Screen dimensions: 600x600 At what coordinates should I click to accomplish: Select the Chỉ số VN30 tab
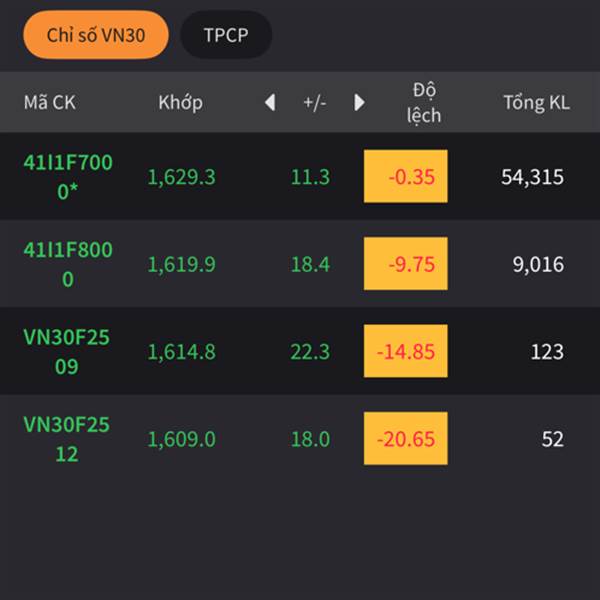(x=96, y=35)
